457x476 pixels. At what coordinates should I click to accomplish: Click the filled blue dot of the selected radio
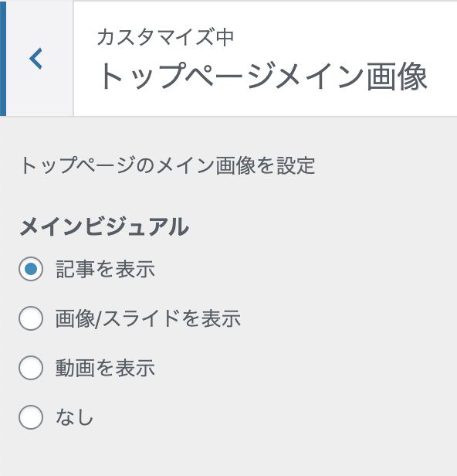click(x=31, y=269)
